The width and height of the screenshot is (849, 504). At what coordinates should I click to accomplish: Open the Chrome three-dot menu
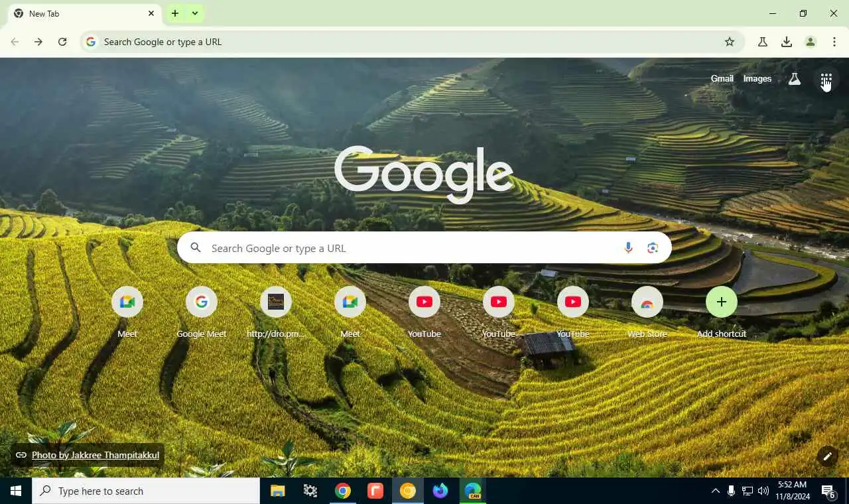coord(834,42)
